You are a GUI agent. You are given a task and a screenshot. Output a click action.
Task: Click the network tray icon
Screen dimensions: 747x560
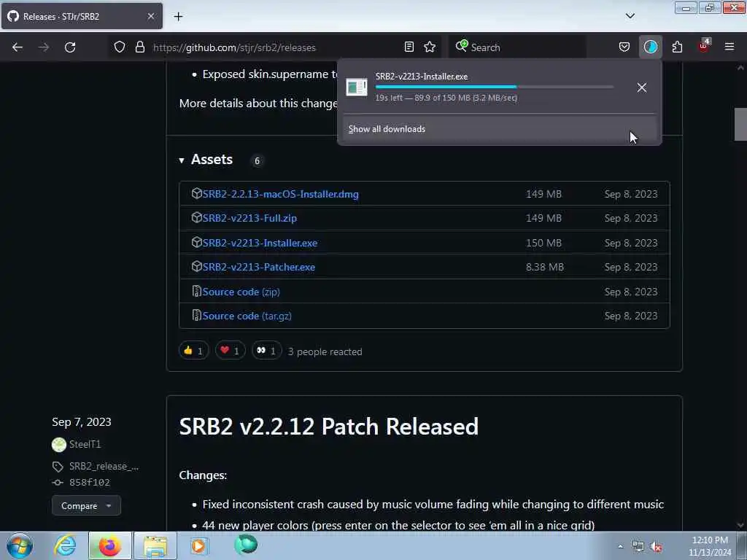point(638,547)
